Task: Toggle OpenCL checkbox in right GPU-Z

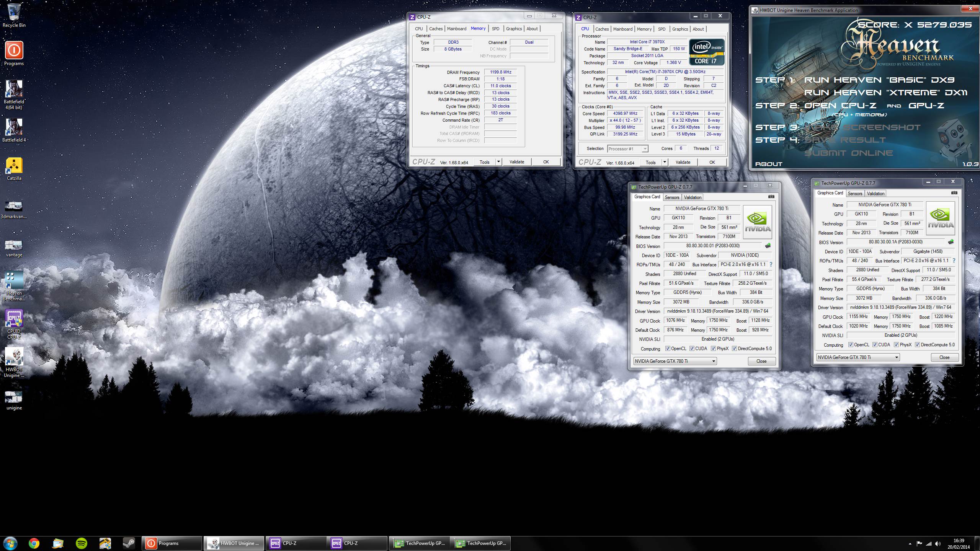Action: 851,345
